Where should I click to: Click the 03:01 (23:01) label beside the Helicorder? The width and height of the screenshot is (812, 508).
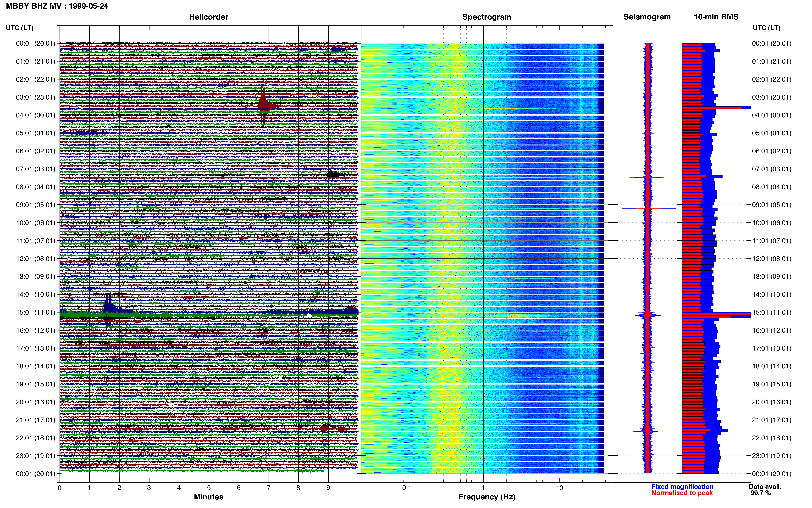tap(36, 97)
